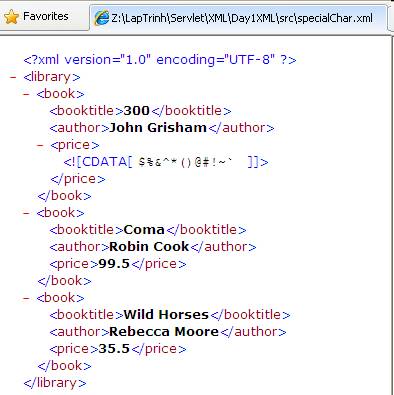Click the closing book tag after 35.5 price
This screenshot has width=394, height=395.
(x=64, y=366)
